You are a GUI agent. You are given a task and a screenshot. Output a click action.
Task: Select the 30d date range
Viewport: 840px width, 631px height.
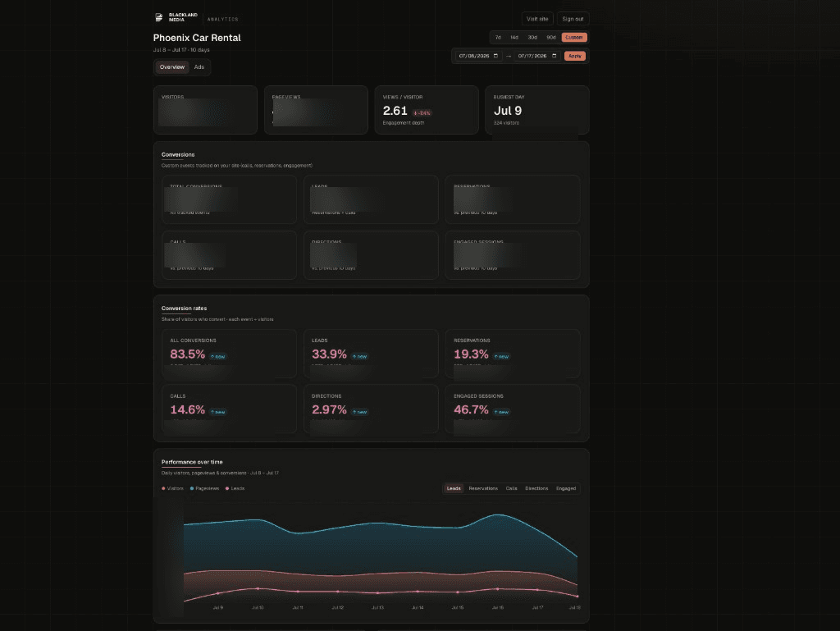click(x=532, y=38)
